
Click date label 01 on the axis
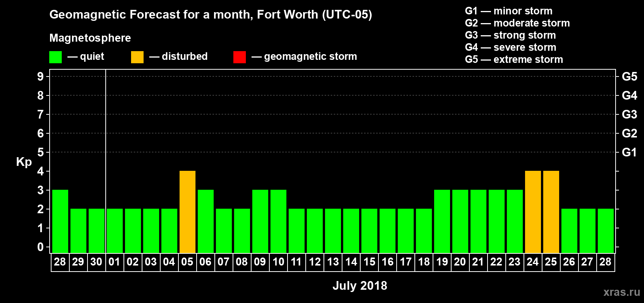[x=114, y=262]
